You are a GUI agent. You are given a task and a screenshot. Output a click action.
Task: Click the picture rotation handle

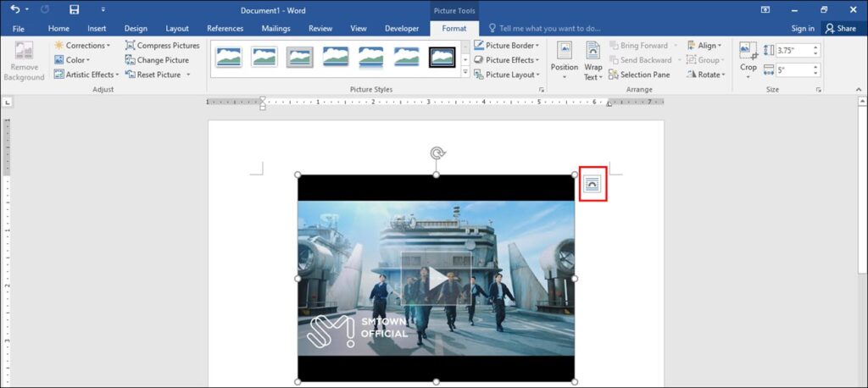(x=437, y=152)
